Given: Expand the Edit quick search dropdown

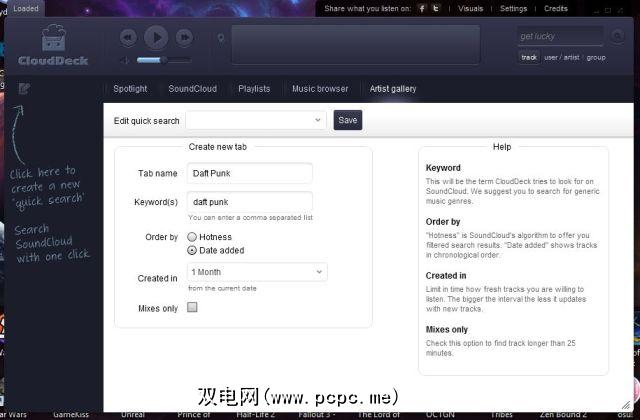Looking at the screenshot, I should tap(256, 120).
